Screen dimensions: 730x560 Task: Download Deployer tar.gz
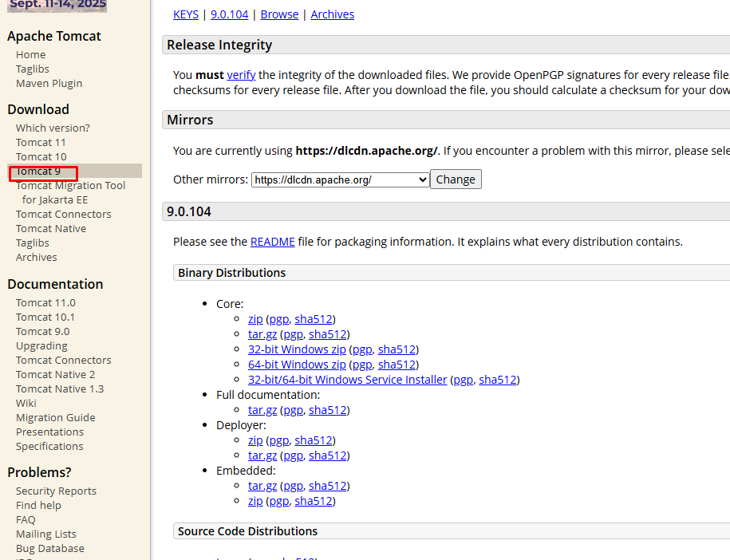click(x=262, y=455)
